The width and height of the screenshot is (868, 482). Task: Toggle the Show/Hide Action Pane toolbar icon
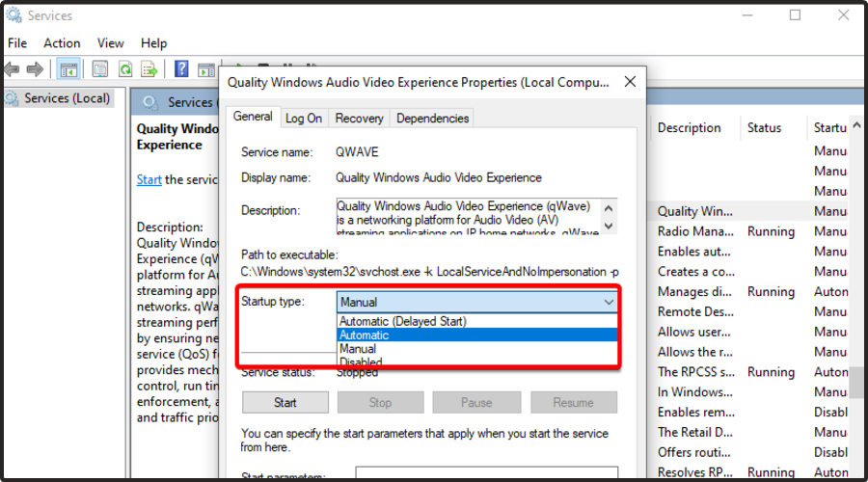pos(206,69)
